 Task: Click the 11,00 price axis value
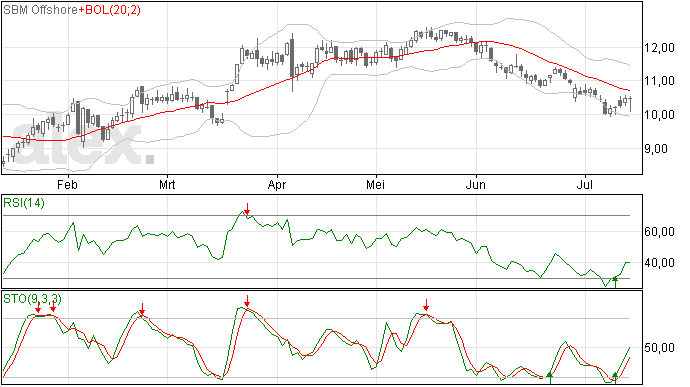click(659, 81)
